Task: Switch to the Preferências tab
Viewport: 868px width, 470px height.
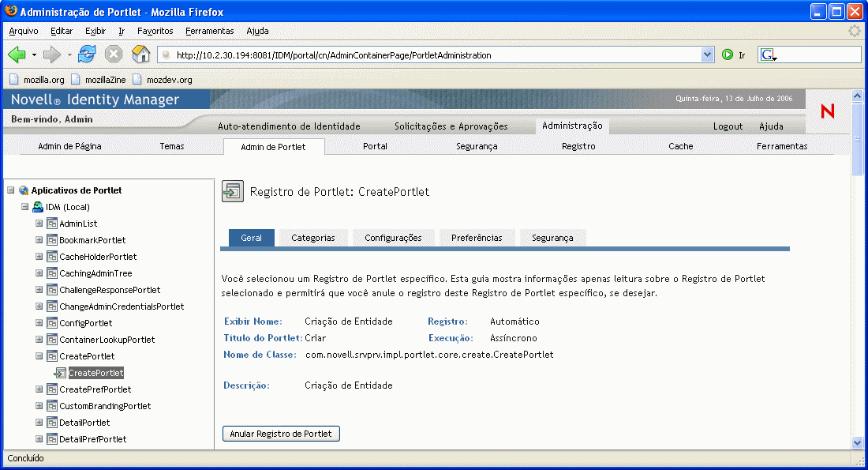Action: point(477,238)
